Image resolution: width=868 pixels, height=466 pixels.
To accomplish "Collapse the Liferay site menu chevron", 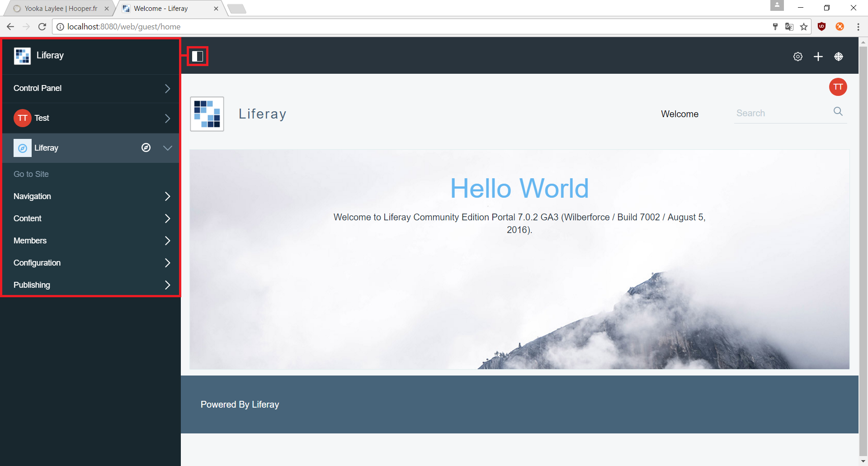I will (167, 148).
